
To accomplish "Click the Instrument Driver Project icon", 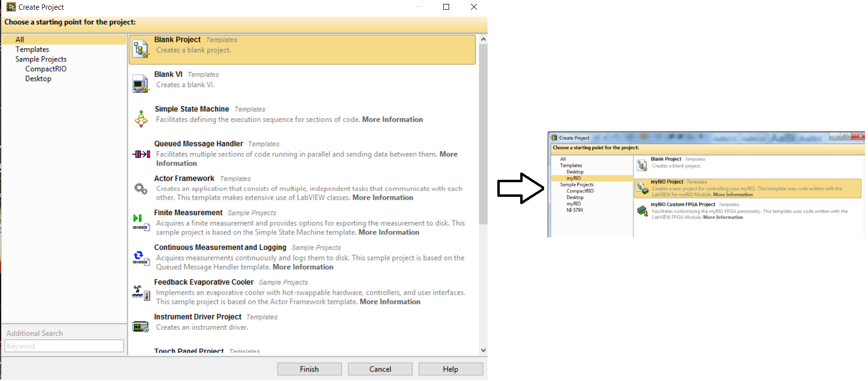I will pos(141,327).
